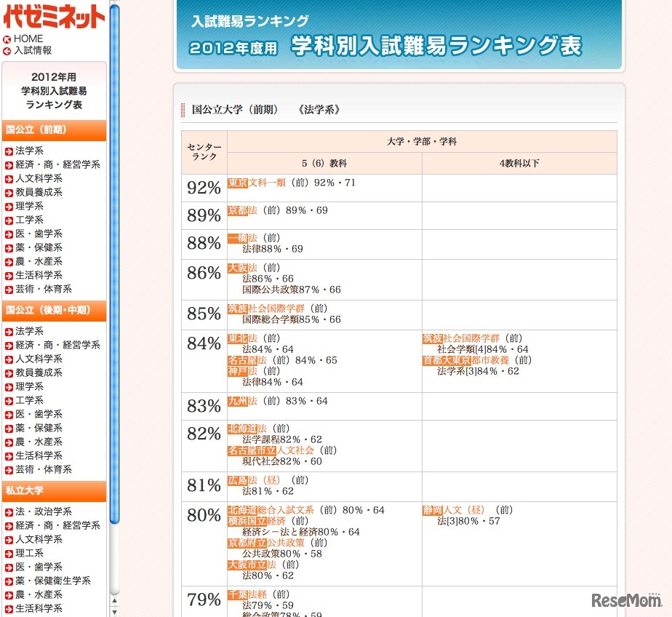Select the 京都府立公共政策 entry
The image size is (672, 617).
tap(266, 544)
